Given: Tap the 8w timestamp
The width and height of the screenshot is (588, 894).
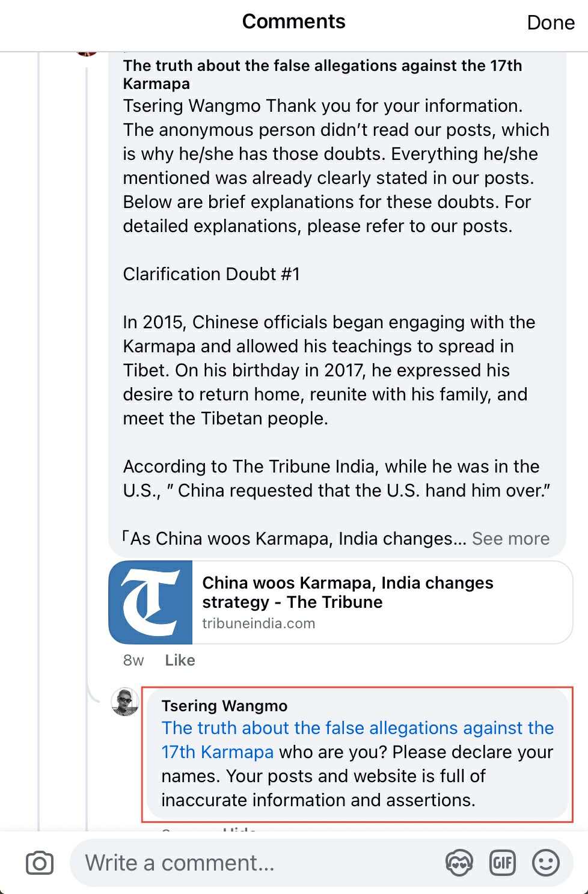Looking at the screenshot, I should [133, 660].
